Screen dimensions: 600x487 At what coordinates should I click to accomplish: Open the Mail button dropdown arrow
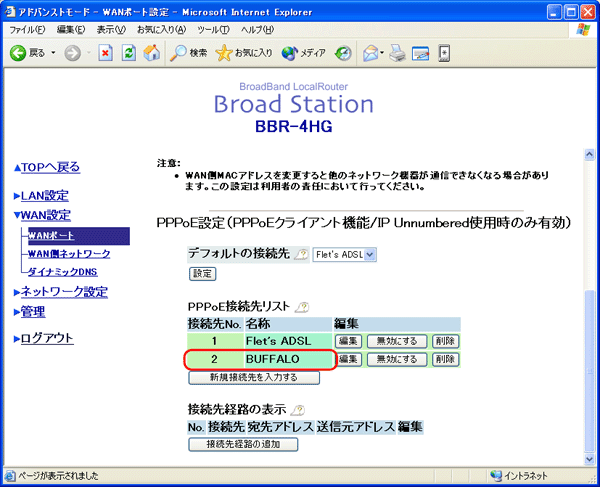tap(382, 53)
